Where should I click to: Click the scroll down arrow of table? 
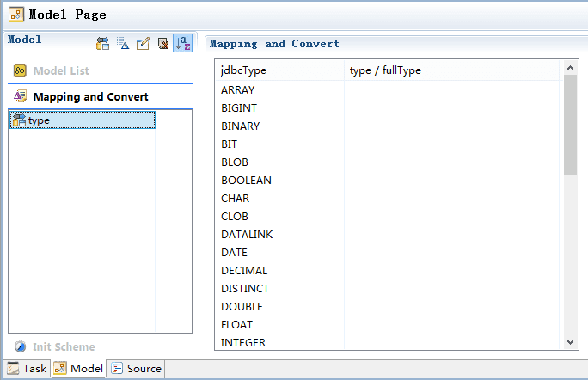[570, 341]
